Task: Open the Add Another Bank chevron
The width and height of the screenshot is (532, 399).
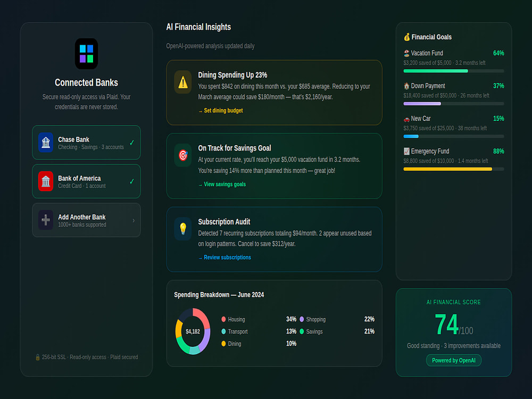Action: (134, 221)
